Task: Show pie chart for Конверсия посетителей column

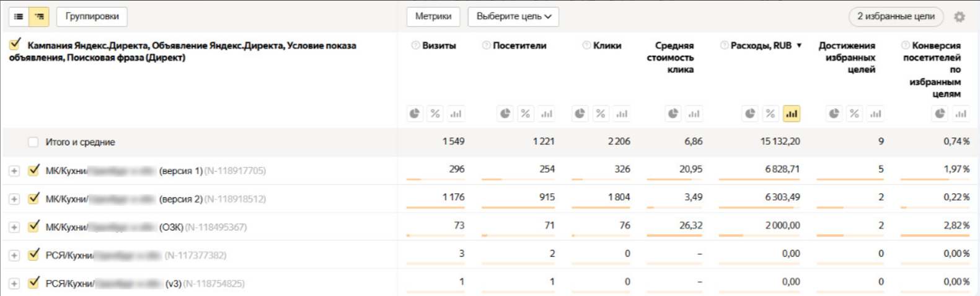Action: 940,113
